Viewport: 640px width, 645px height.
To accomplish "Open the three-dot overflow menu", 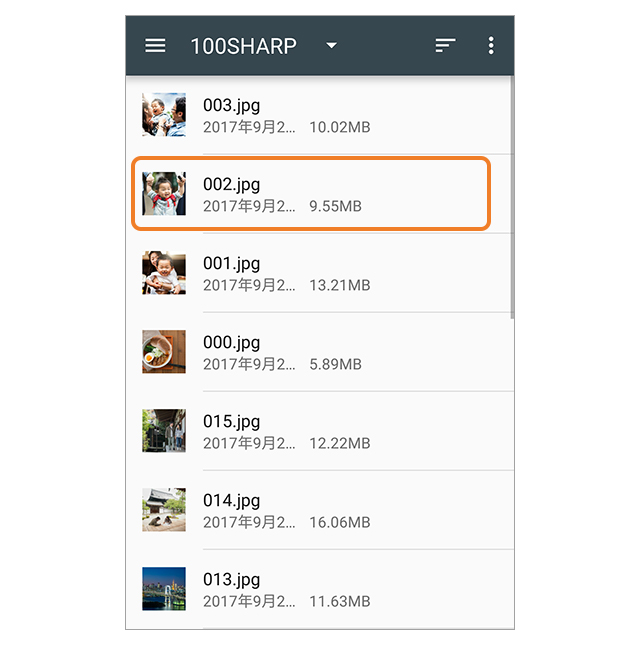I will pos(491,45).
